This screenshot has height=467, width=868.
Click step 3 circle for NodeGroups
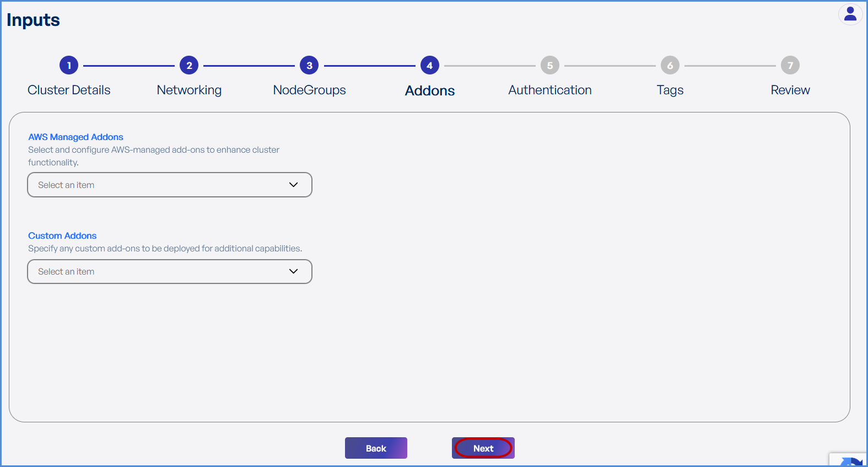tap(309, 66)
